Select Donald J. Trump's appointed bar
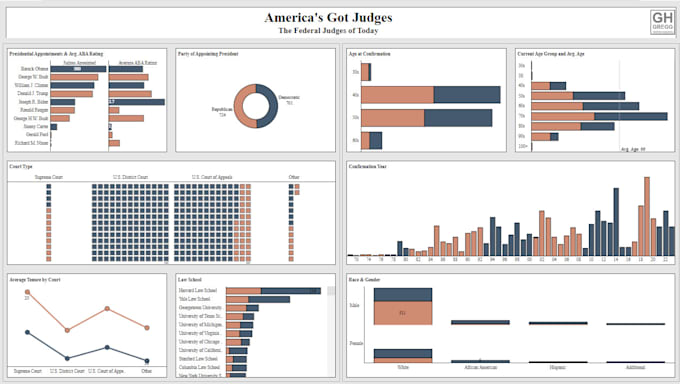Image resolution: width=680 pixels, height=384 pixels. pos(72,94)
